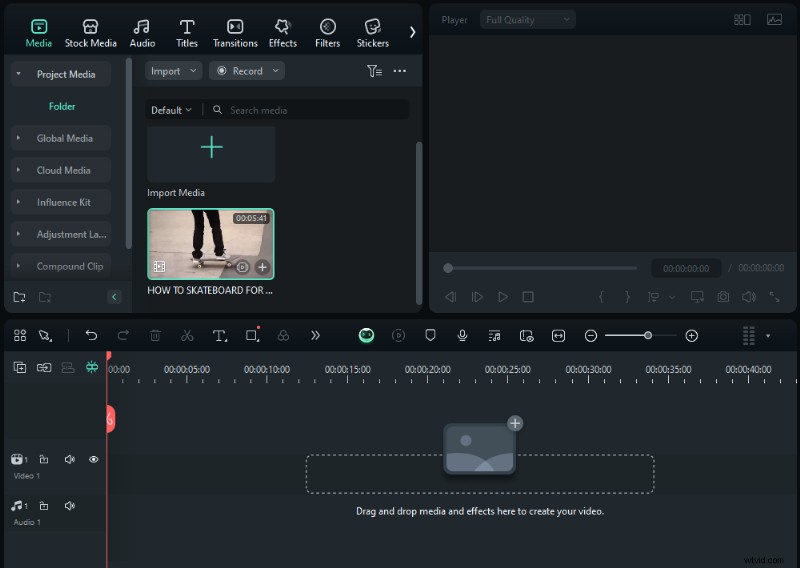Click the player progress slider
Screen dimensions: 800x568
[542, 268]
